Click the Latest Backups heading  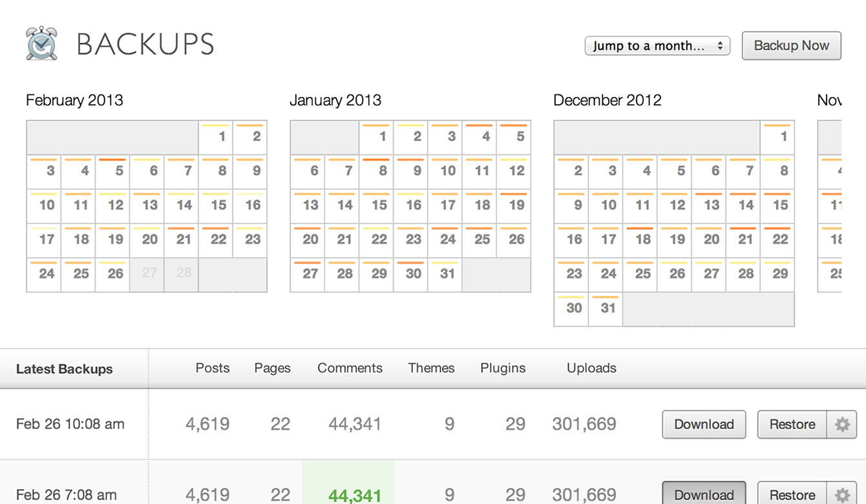click(65, 370)
